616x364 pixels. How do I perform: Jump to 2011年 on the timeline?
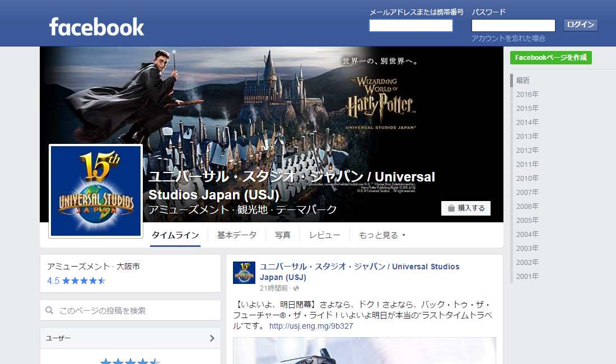pyautogui.click(x=527, y=165)
